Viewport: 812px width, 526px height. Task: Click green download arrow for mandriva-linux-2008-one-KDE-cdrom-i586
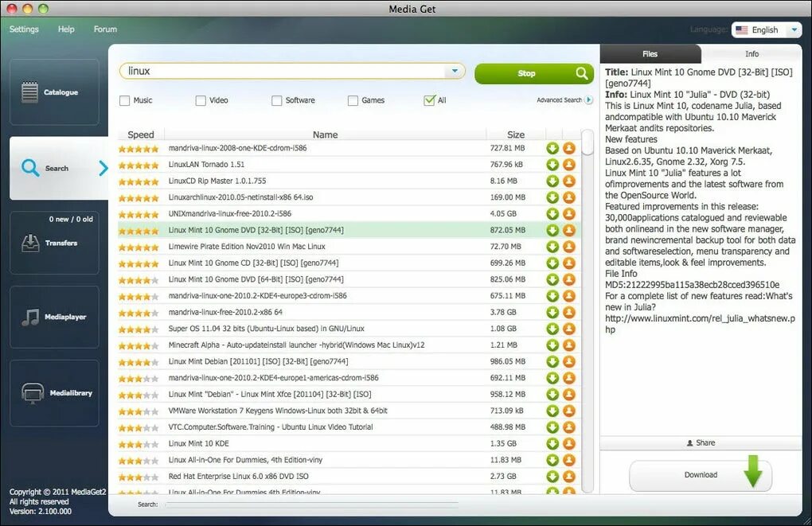552,148
